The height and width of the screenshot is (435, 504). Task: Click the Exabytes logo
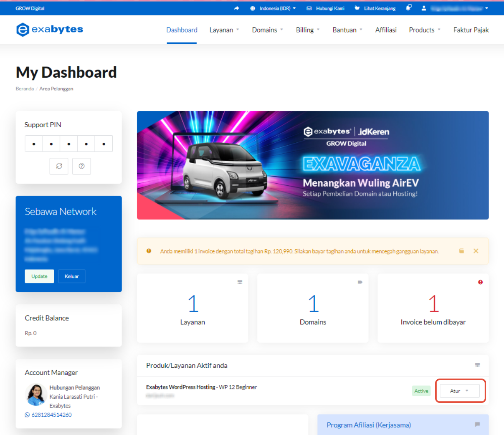50,29
